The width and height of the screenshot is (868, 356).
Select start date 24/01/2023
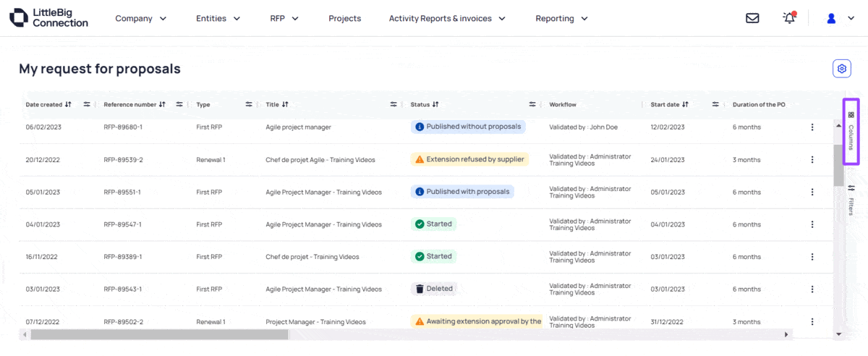tap(668, 160)
